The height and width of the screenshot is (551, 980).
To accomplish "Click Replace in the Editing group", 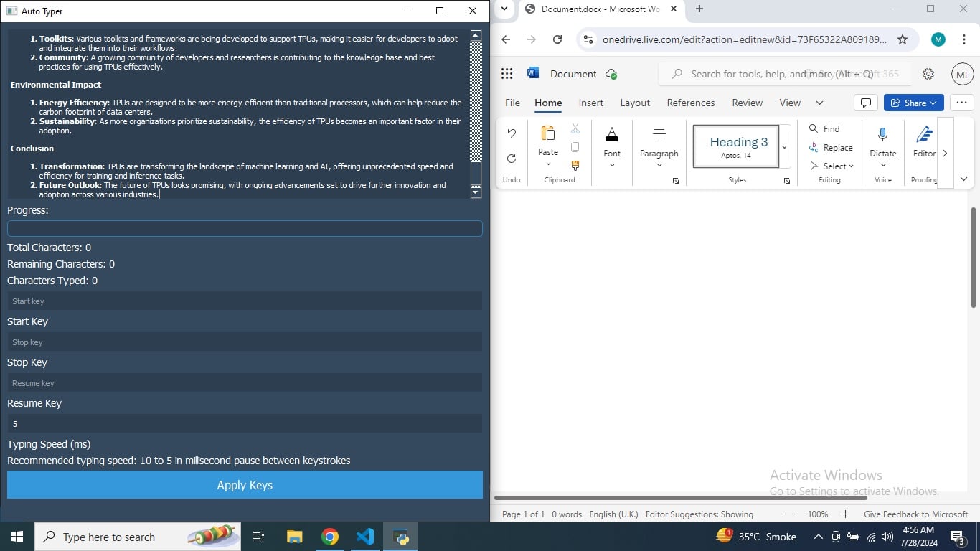I will coord(831,148).
